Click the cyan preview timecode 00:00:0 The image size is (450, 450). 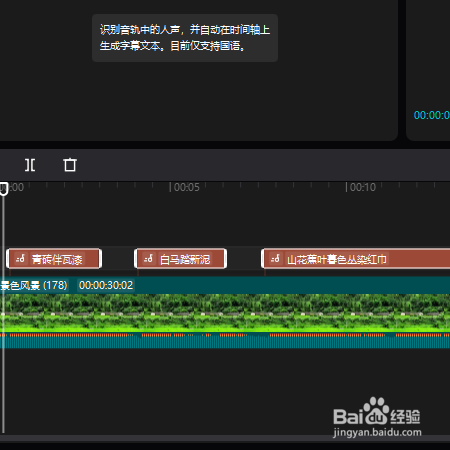point(432,115)
